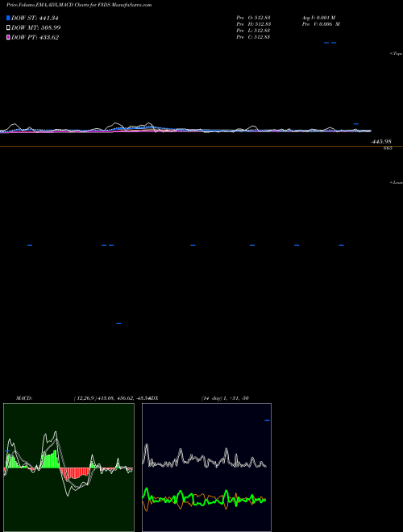Click the chart title mentioning MunafaSutra.com
The image size is (403, 532).
79,5
